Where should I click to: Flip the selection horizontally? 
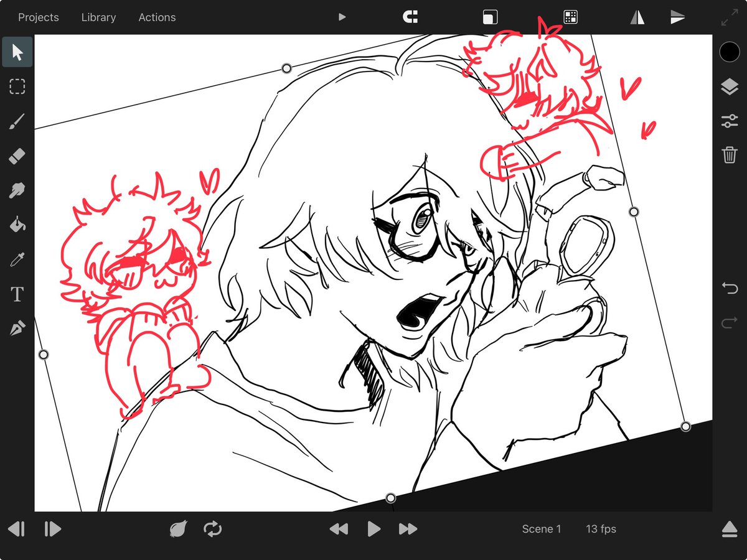point(637,17)
